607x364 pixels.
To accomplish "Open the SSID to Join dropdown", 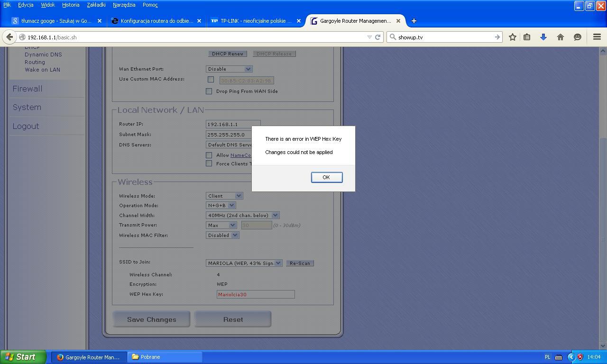I will click(245, 263).
